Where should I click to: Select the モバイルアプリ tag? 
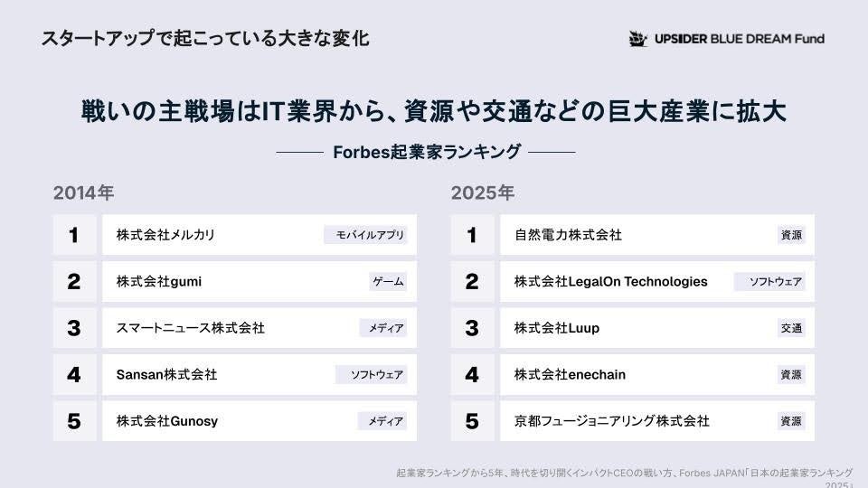coord(365,235)
